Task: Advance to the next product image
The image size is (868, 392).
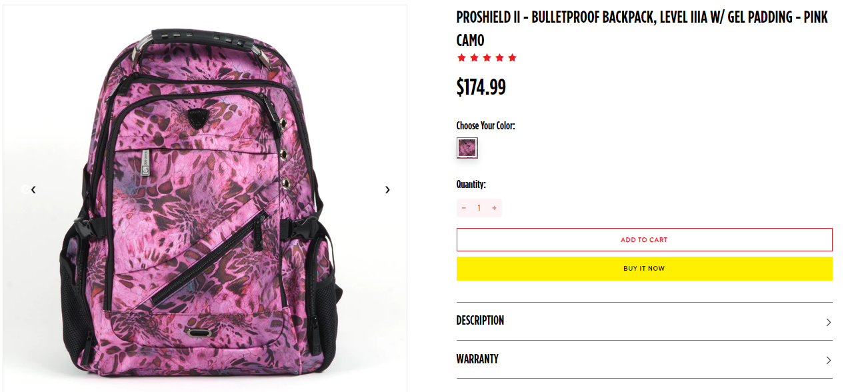Action: click(x=387, y=189)
